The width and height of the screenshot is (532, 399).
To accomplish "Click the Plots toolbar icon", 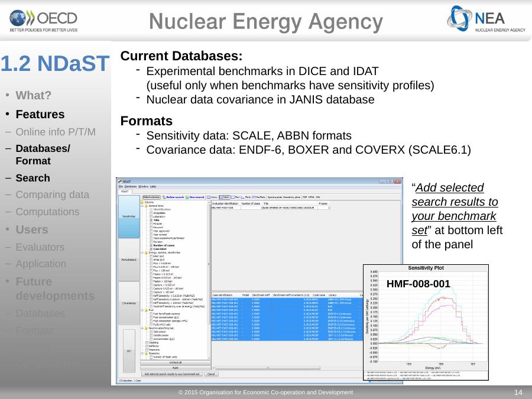I will (x=245, y=197).
